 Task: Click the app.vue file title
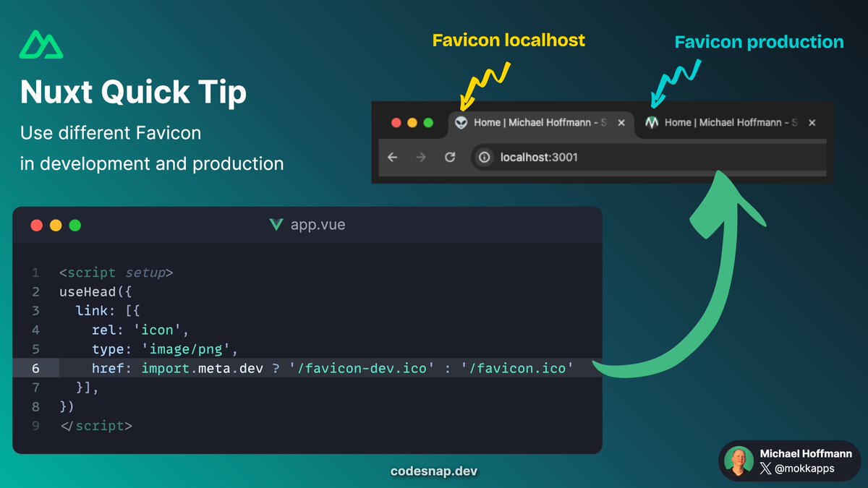318,225
